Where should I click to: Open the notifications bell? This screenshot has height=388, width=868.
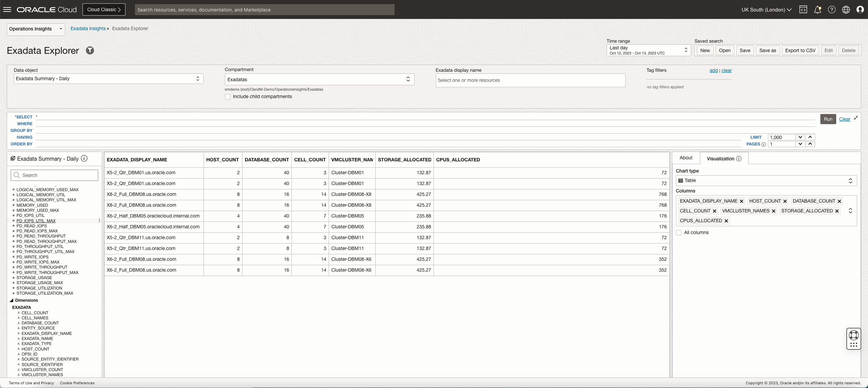point(817,9)
